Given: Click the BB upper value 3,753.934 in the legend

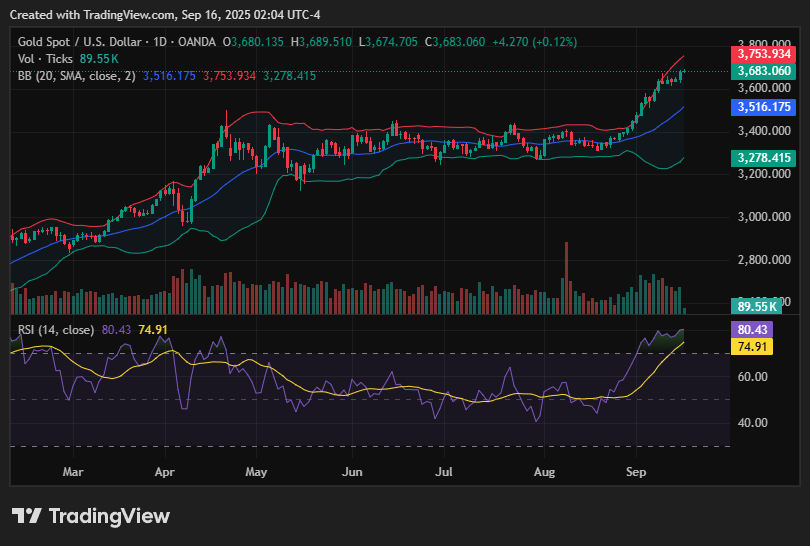Looking at the screenshot, I should coord(229,76).
